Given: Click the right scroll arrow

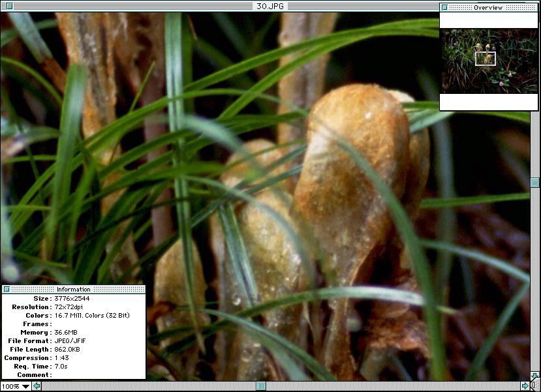Looking at the screenshot, I should pyautogui.click(x=525, y=385).
